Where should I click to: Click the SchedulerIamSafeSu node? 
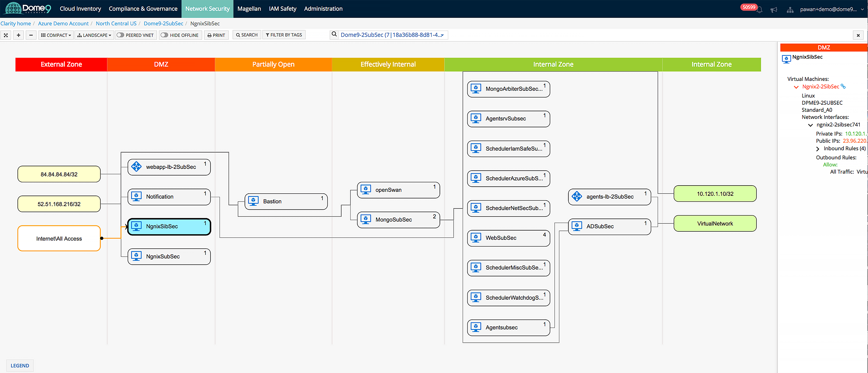tap(508, 149)
